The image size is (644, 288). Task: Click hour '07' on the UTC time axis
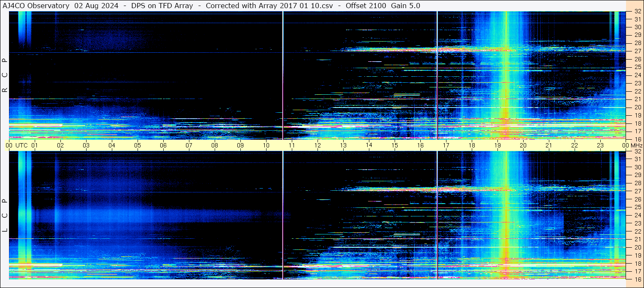coord(189,145)
